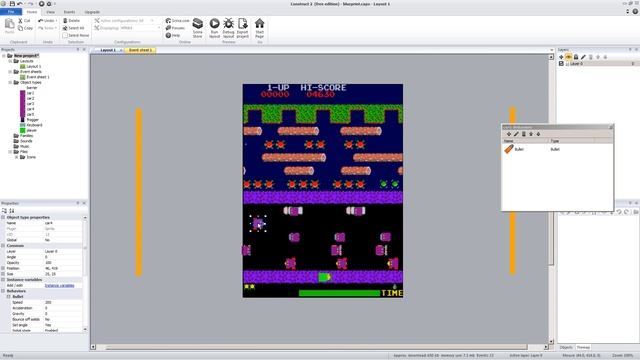Click the Instance variables link

pos(59,285)
